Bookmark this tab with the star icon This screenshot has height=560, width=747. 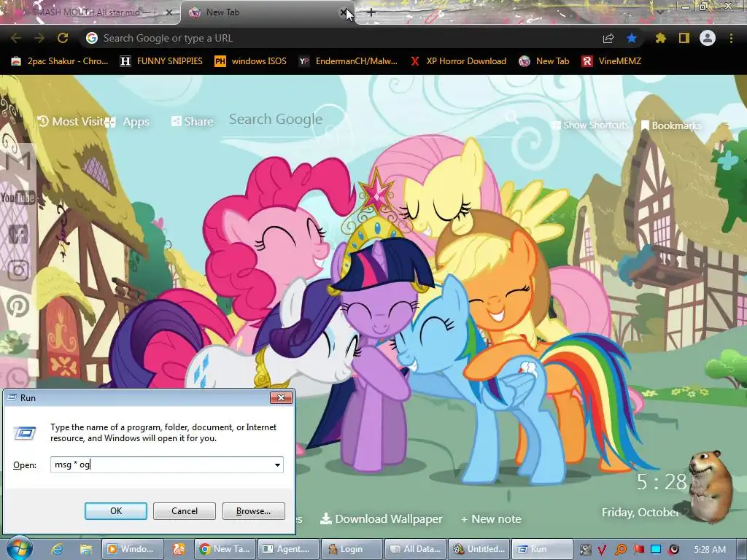pos(631,38)
